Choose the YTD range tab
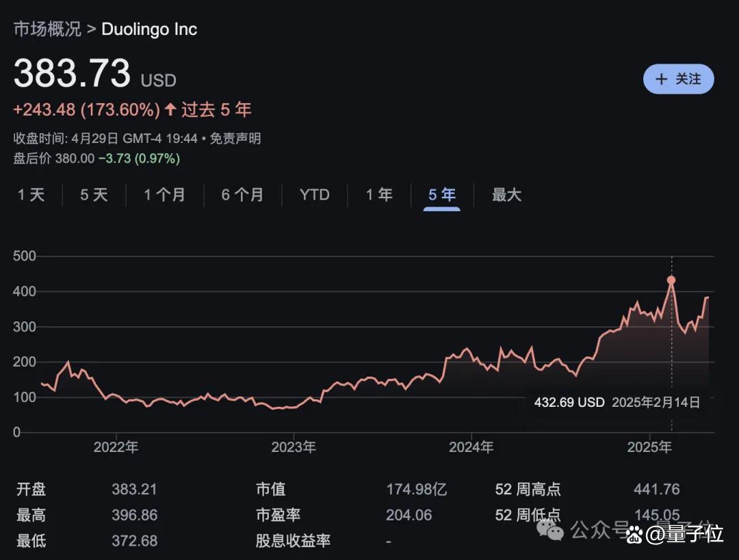The image size is (739, 560). pos(314,194)
